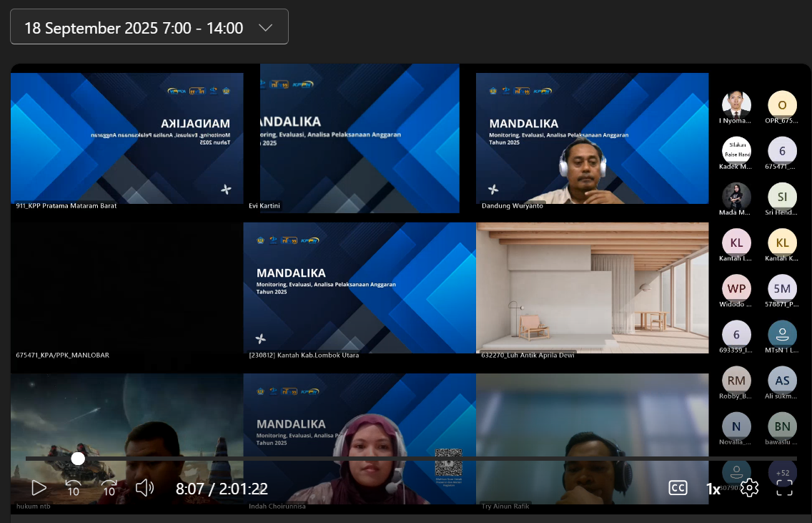Skip back 10 seconds
Screen dimensions: 812x523
[x=73, y=488]
